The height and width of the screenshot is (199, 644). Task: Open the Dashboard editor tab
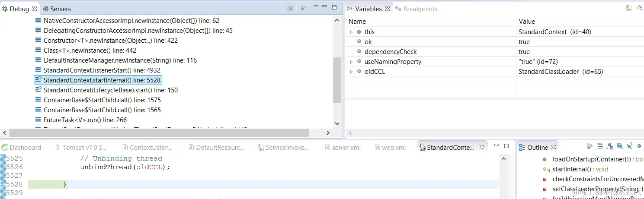[21, 148]
